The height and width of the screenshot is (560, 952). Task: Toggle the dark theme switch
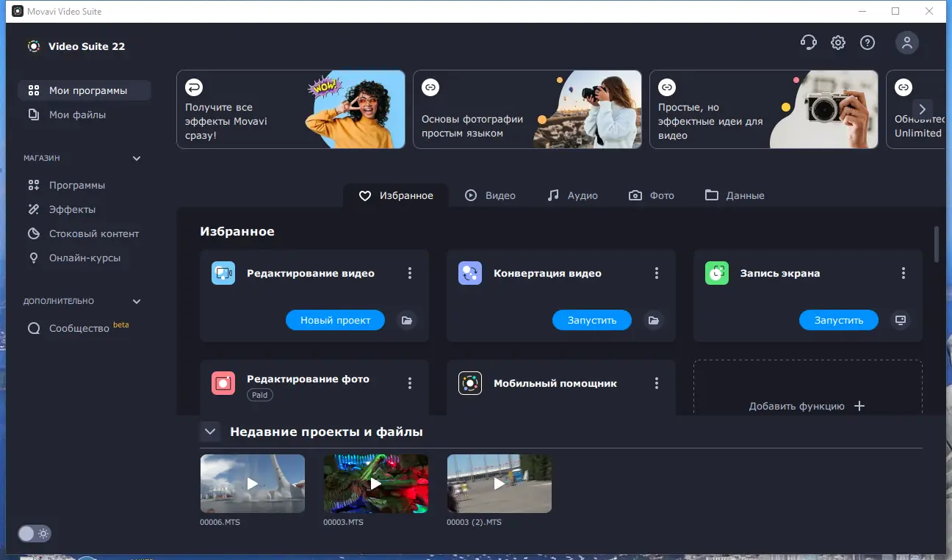[34, 534]
